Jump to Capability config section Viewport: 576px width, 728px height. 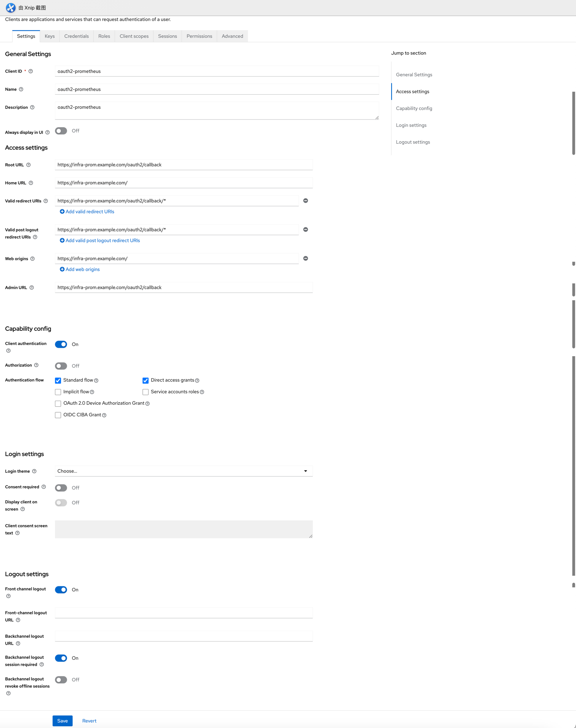pyautogui.click(x=414, y=108)
